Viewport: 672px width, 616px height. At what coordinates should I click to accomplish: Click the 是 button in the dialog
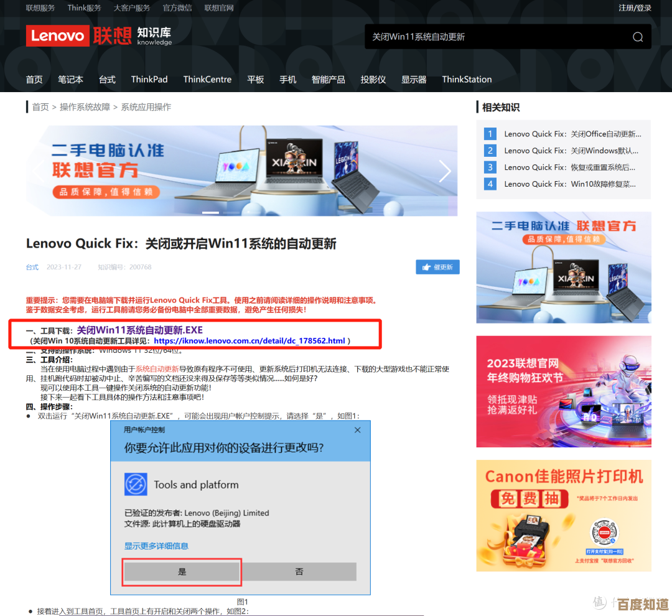(x=181, y=571)
